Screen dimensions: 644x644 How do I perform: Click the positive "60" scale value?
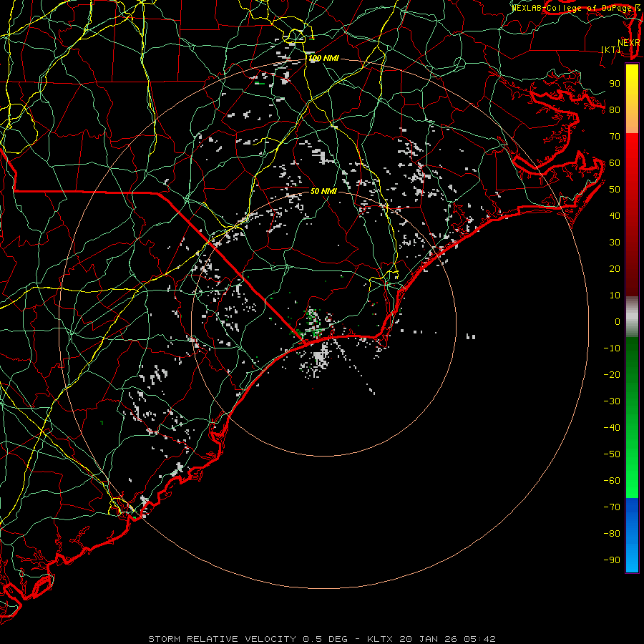click(615, 163)
